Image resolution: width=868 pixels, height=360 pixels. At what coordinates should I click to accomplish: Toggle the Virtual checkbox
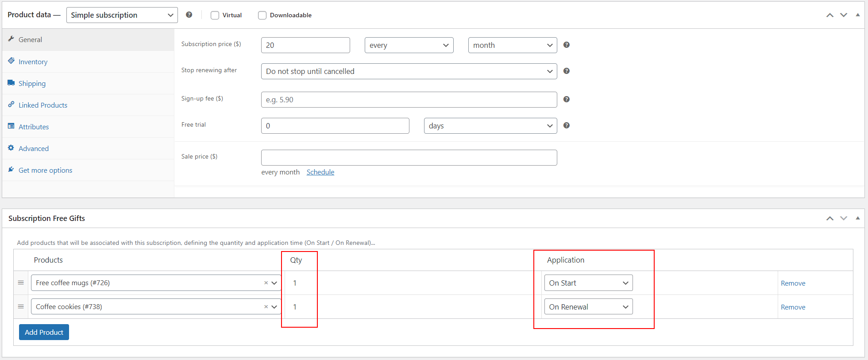click(x=215, y=15)
